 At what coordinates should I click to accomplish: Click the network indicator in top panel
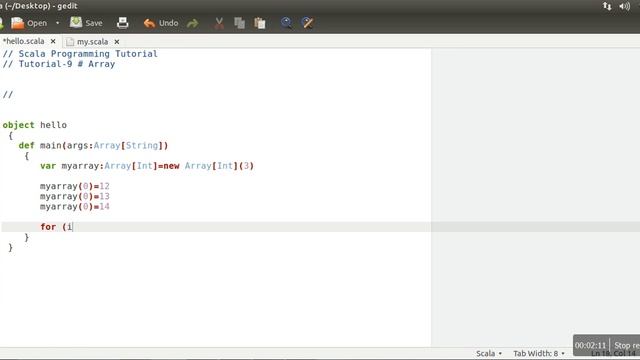pos(607,6)
